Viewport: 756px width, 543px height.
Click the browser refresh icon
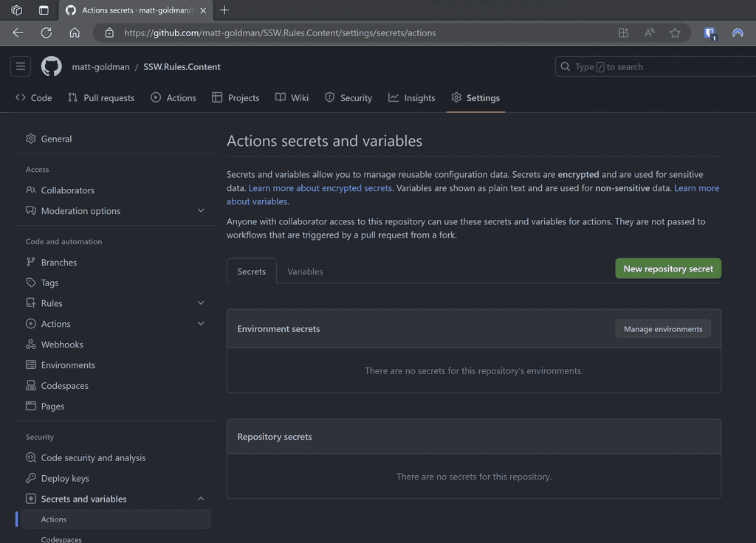[46, 32]
